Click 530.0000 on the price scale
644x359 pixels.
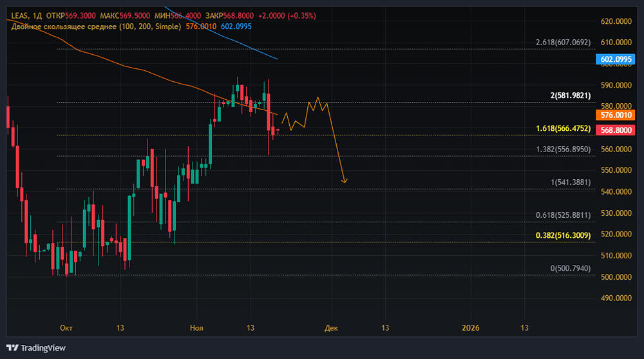616,213
